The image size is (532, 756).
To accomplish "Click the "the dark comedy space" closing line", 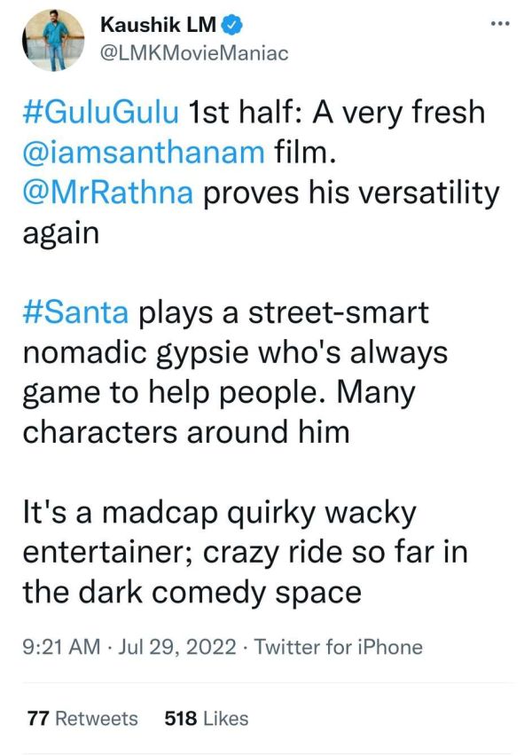I will (192, 592).
